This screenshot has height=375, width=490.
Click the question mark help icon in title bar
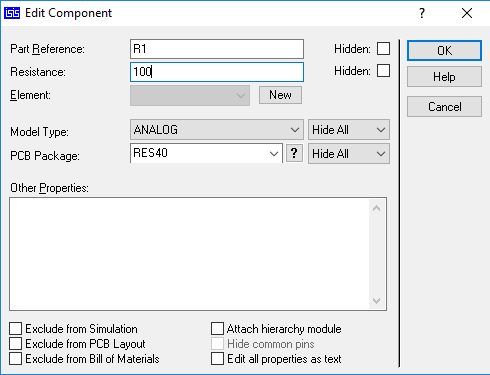[x=422, y=13]
